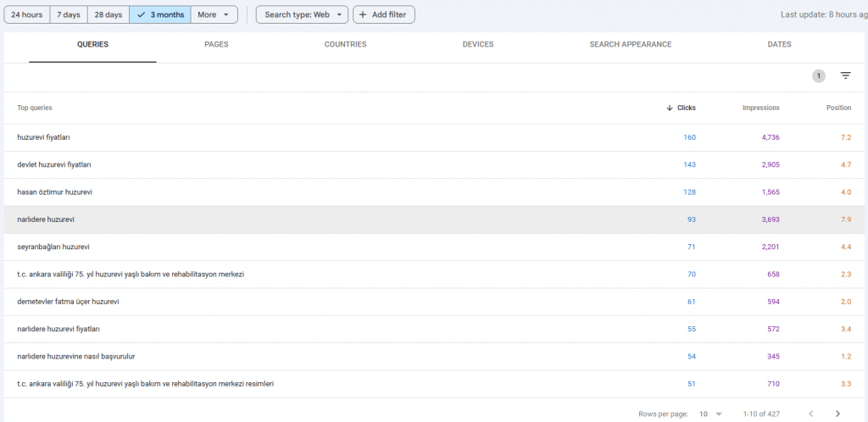Open the Rows per page dropdown
The image size is (868, 422).
point(711,414)
